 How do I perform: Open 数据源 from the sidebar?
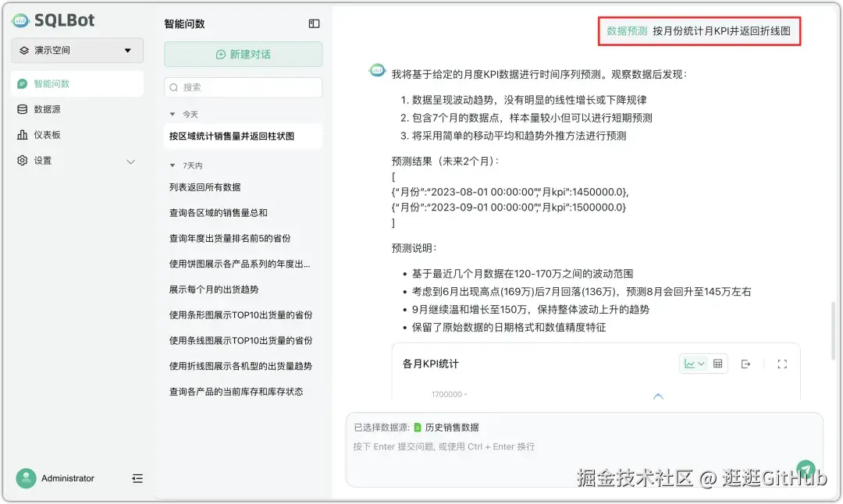pos(47,108)
